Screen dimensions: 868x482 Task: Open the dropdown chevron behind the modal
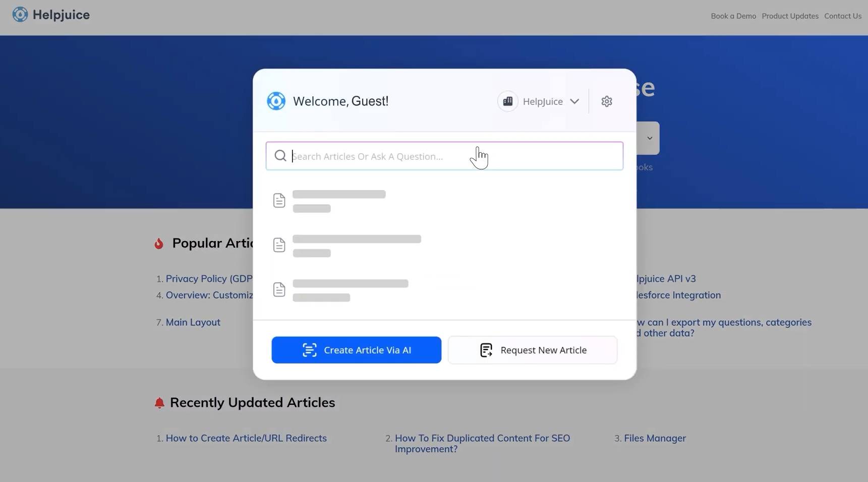[649, 138]
